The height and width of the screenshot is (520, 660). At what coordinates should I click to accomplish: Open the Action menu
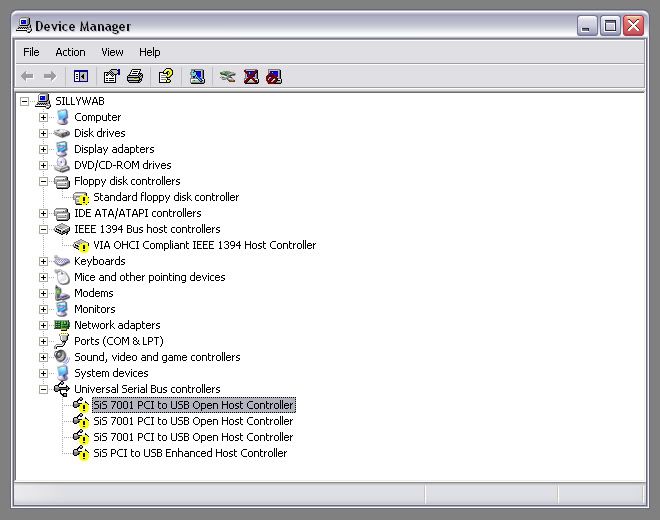70,52
